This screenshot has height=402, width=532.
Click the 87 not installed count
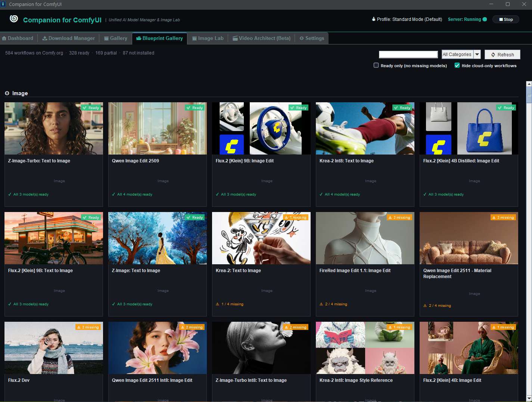pos(139,53)
